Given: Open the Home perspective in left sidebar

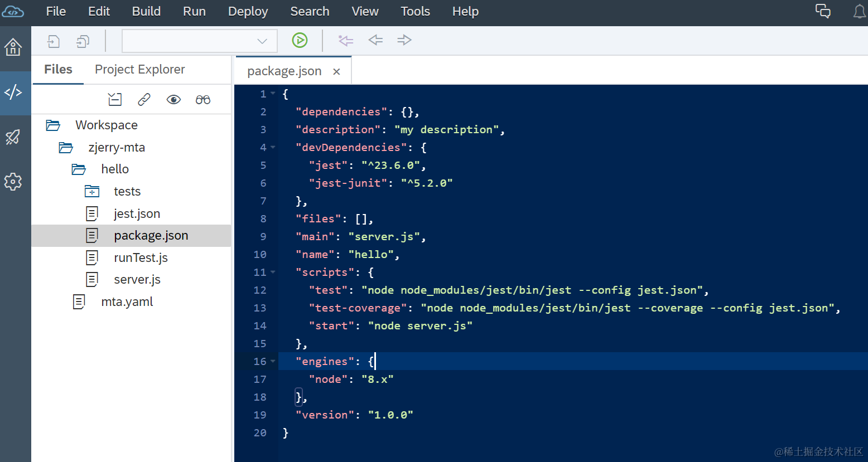Looking at the screenshot, I should 13,47.
